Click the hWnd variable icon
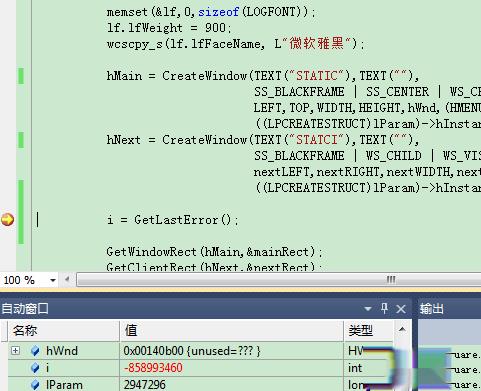 [x=35, y=351]
